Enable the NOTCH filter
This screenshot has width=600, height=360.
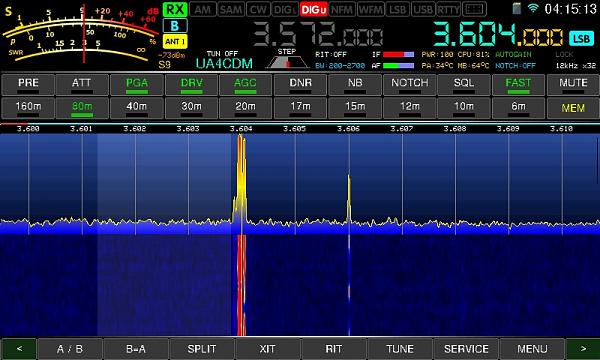409,85
